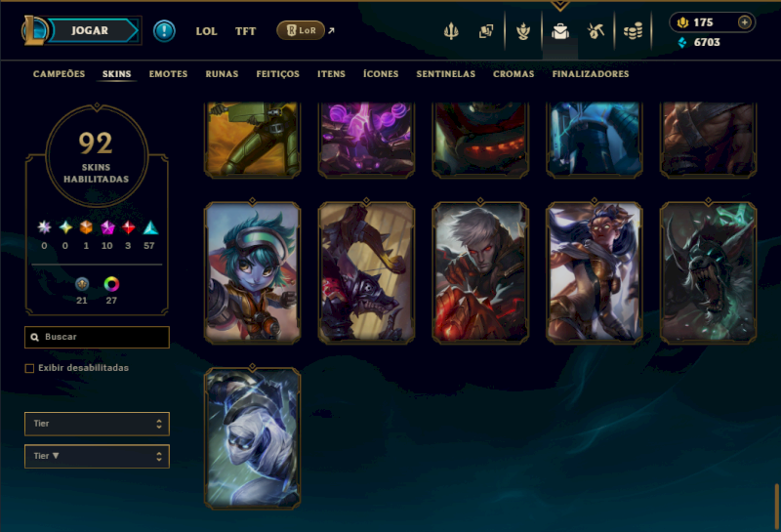Expand the first Tier dropdown

pos(97,424)
